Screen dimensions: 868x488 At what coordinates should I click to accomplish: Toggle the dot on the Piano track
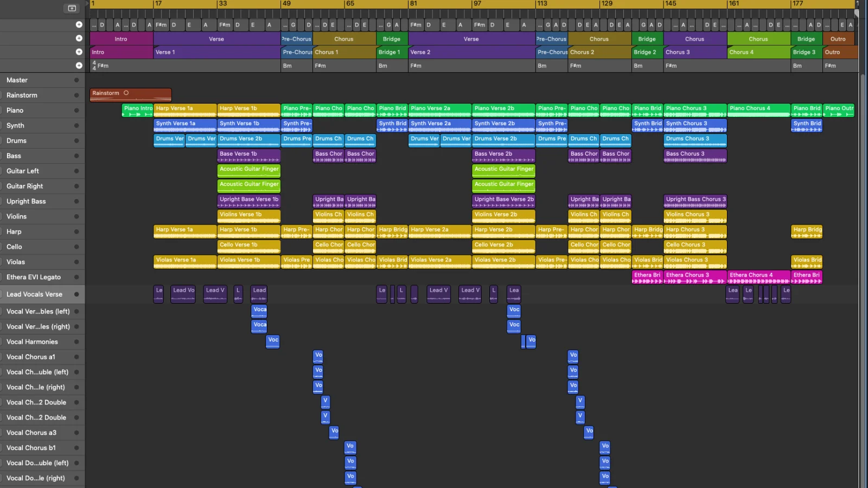[x=76, y=111]
